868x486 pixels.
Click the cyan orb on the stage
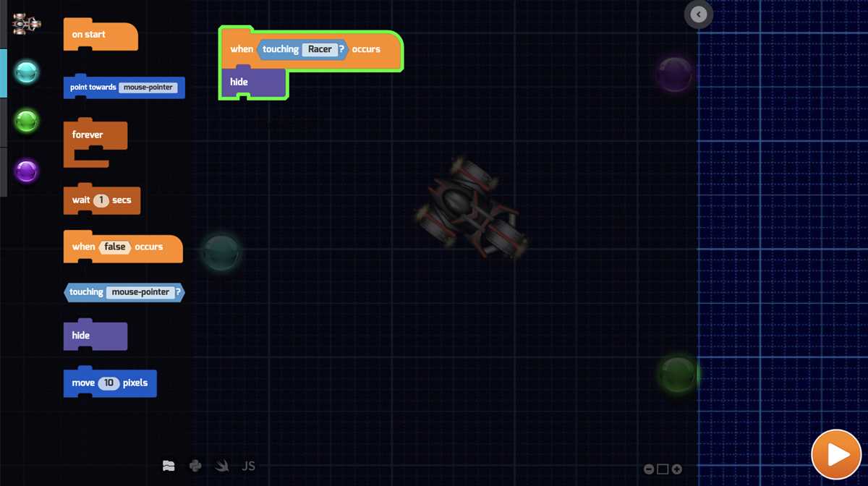(x=220, y=252)
